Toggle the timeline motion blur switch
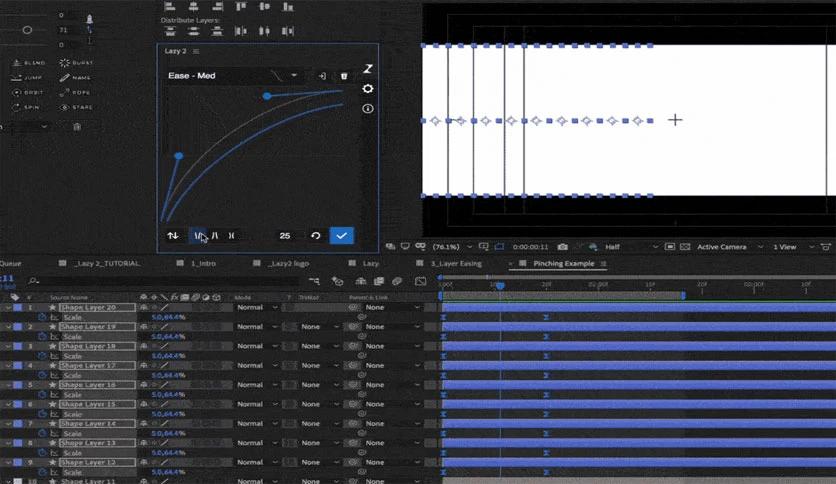This screenshot has width=836, height=484. coord(397,281)
